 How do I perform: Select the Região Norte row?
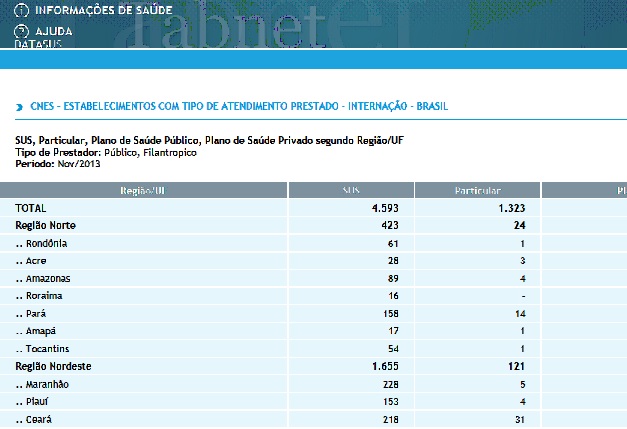314,225
